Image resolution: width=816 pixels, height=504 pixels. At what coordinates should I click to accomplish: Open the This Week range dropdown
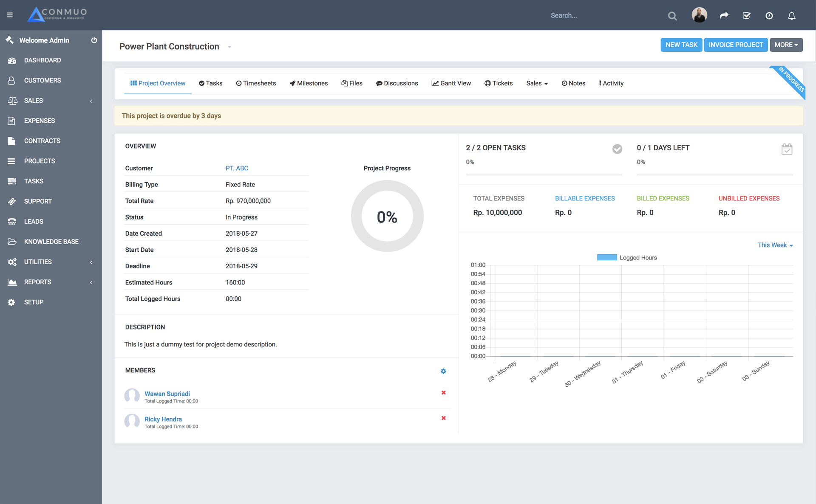(x=775, y=245)
